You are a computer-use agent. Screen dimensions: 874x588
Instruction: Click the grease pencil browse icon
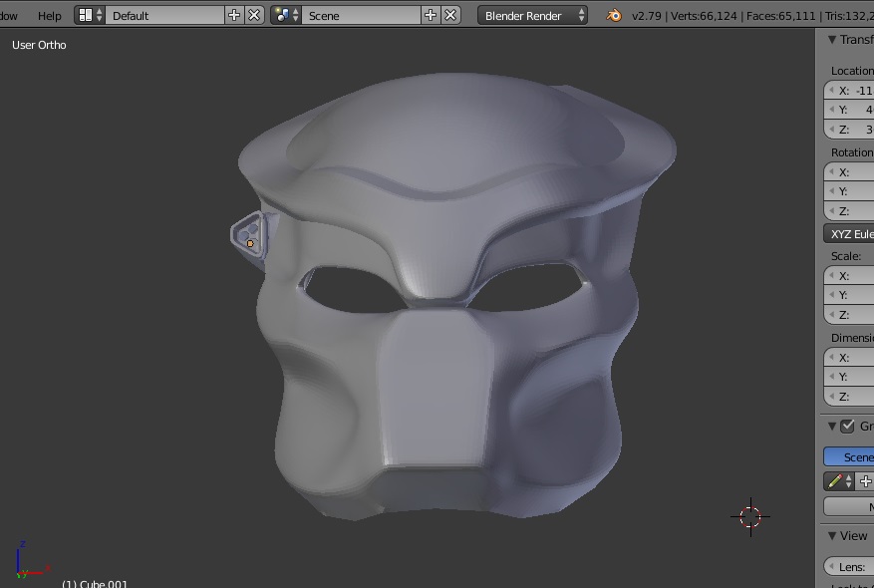click(x=839, y=481)
